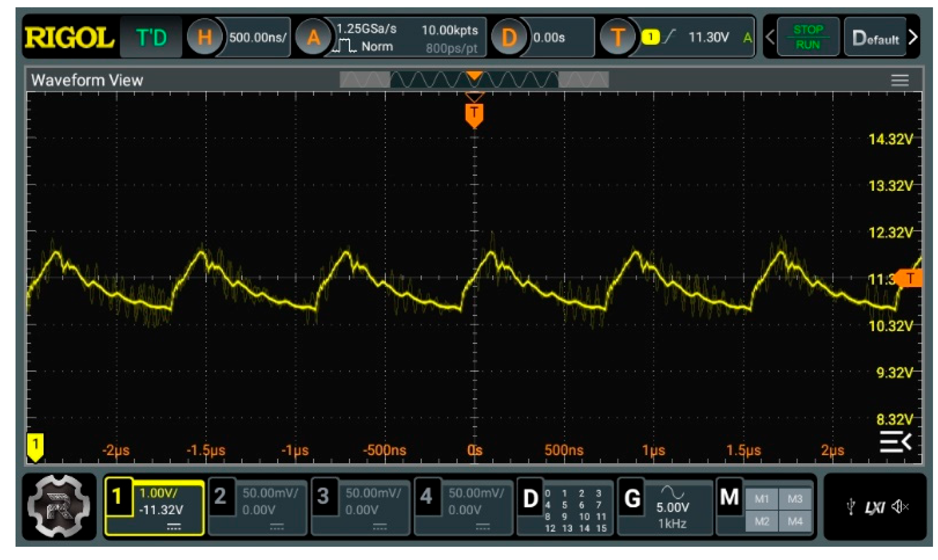Viewport: 938px width, 560px height.
Task: Expand the right arrow next to Default
Action: [913, 37]
